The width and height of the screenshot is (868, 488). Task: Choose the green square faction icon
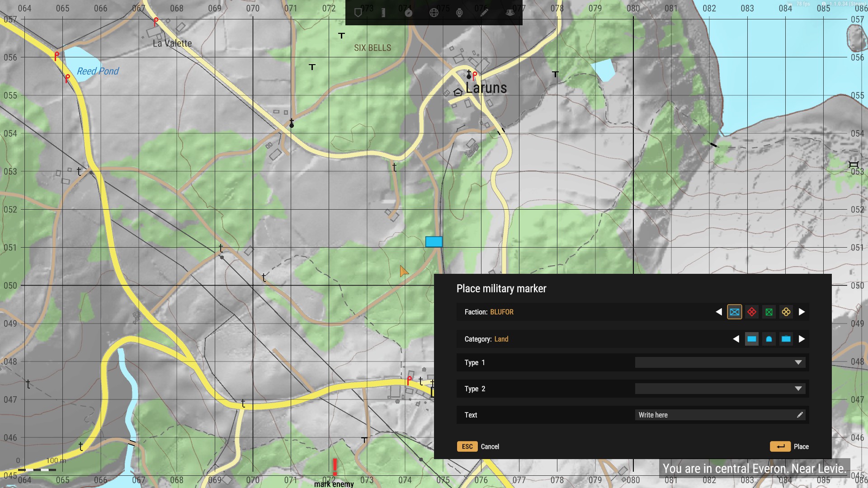pyautogui.click(x=769, y=312)
